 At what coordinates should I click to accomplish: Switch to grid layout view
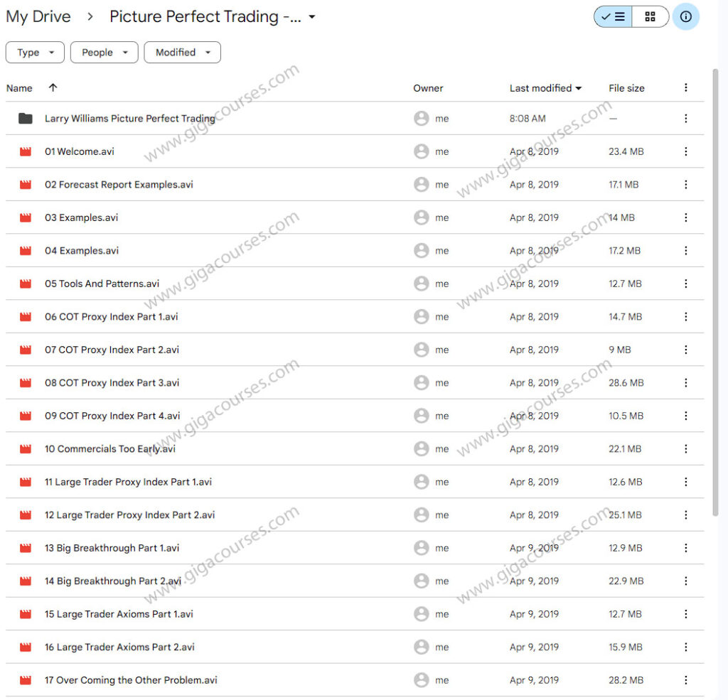(650, 17)
